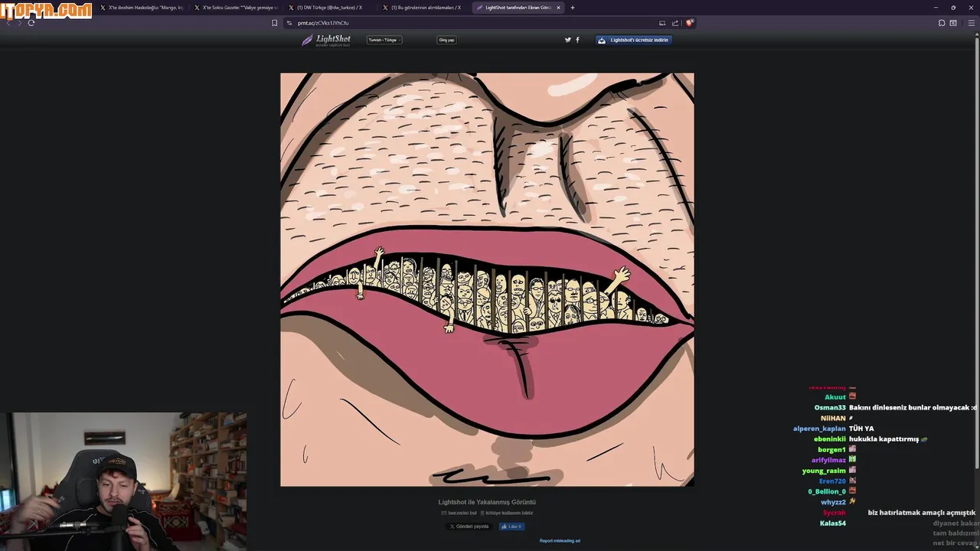Reload the page with the refresh icon

31,23
